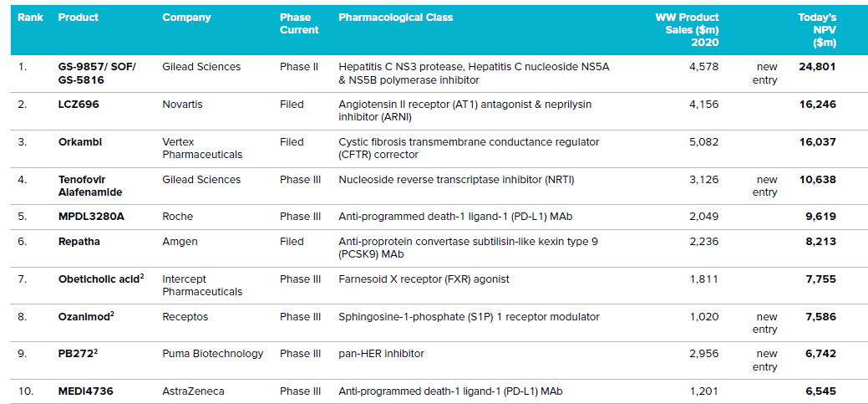Screen dimensions: 868x404
Task: Select the Repatha product name
Action: 81,242
